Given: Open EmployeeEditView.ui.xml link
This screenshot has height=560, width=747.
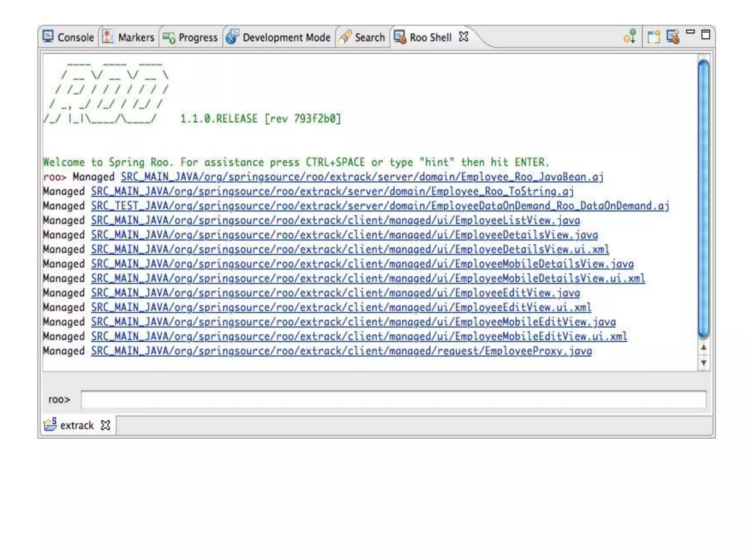Looking at the screenshot, I should (x=341, y=308).
